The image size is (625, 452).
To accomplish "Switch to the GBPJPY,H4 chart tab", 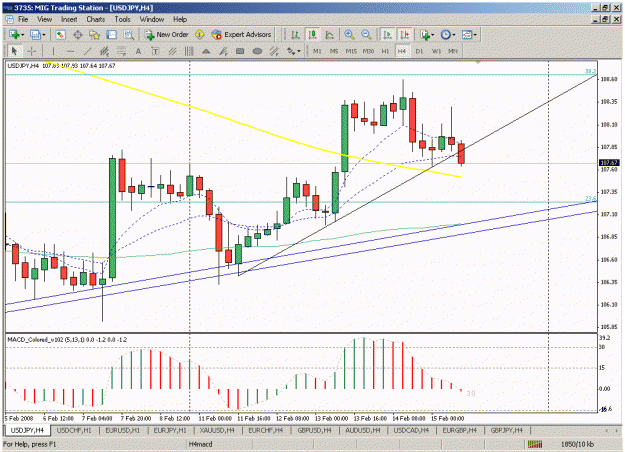I will pos(507,430).
